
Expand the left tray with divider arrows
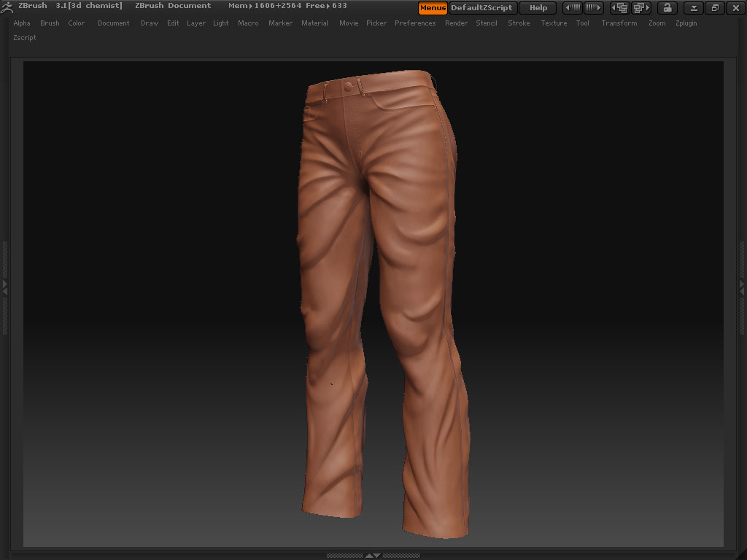pos(5,287)
